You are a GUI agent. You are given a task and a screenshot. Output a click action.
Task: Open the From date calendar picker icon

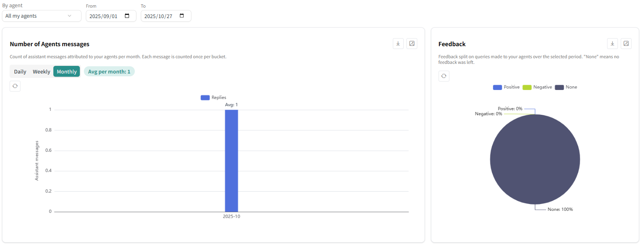127,16
